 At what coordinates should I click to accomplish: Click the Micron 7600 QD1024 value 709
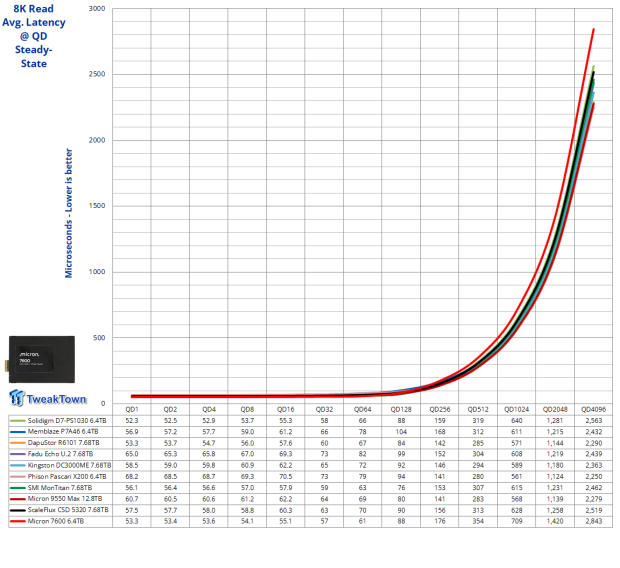[x=516, y=521]
